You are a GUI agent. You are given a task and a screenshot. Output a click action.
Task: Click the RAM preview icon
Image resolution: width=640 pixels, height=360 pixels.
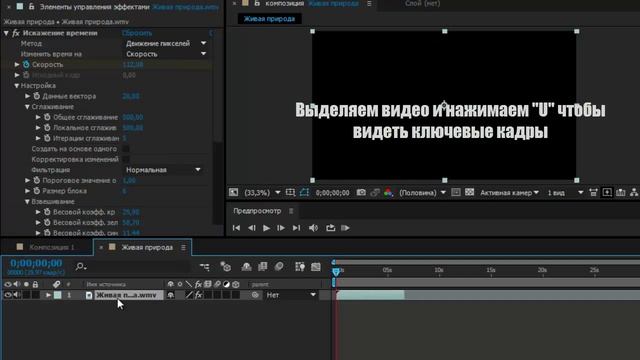tap(345, 228)
